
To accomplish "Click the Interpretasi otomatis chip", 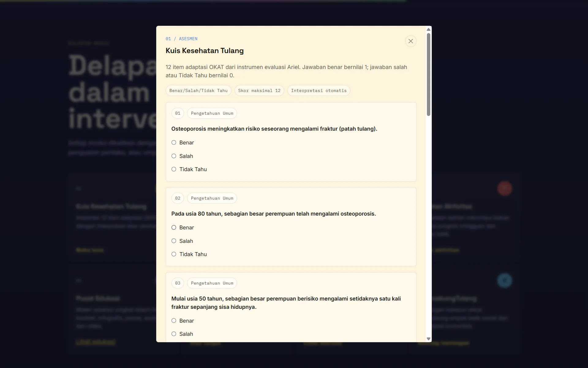I will pos(319,90).
